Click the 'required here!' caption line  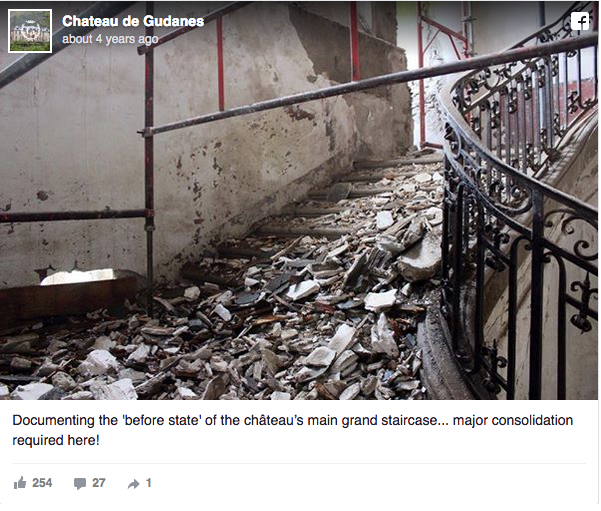56,440
